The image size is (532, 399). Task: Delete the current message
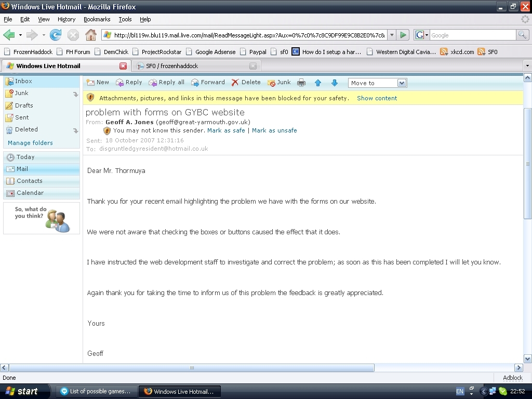246,82
